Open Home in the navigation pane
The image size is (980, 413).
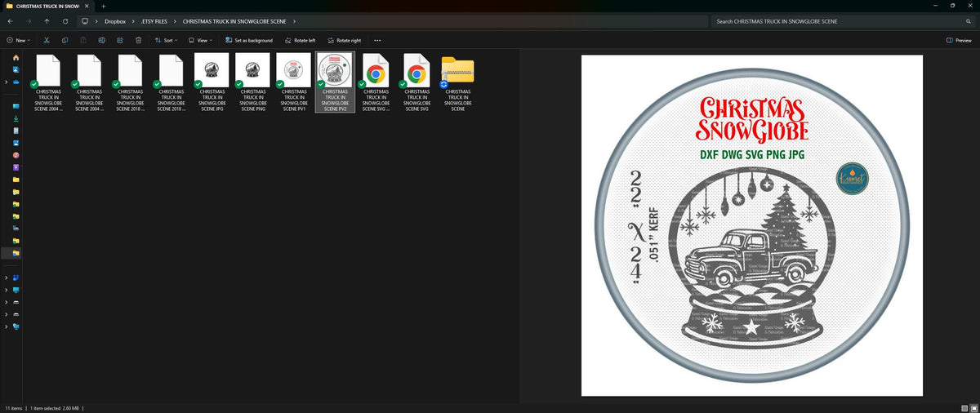16,57
